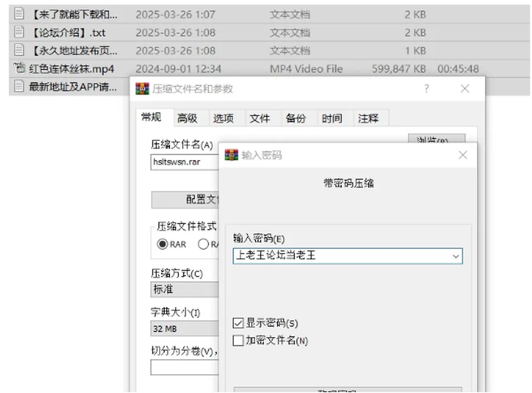Click the file icon of 最新地址及APP请... document

point(19,86)
